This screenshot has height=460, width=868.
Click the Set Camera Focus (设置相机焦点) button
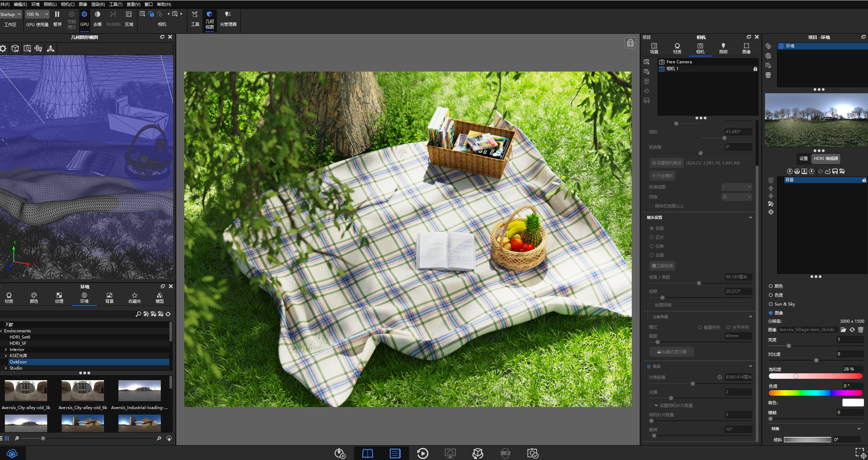pos(667,163)
